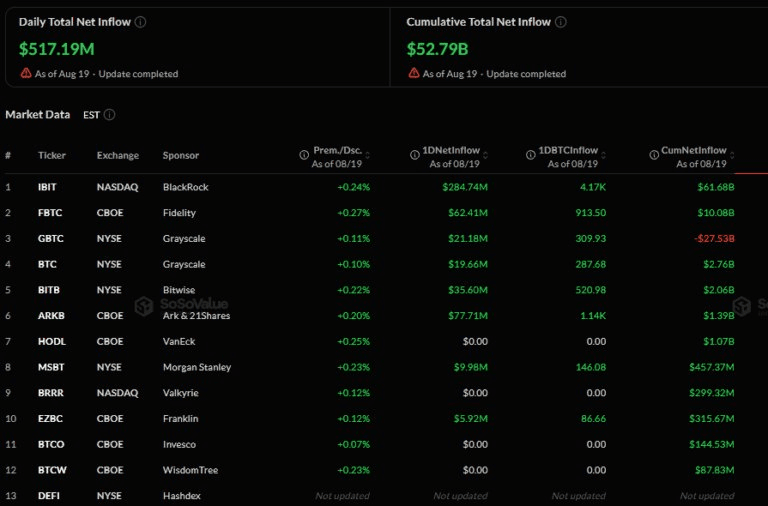This screenshot has height=506, width=768.
Task: Click the Bitwise sponsor name
Action: click(179, 290)
